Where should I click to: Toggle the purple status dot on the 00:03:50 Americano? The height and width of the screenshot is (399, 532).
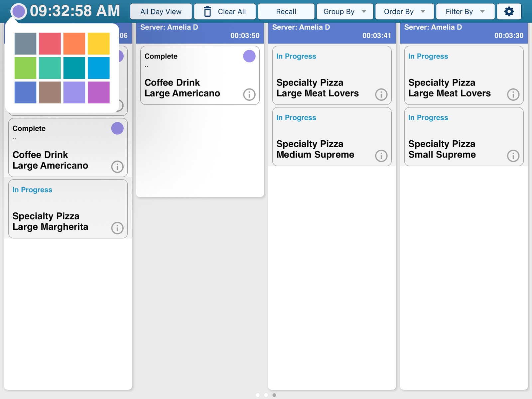pos(249,56)
